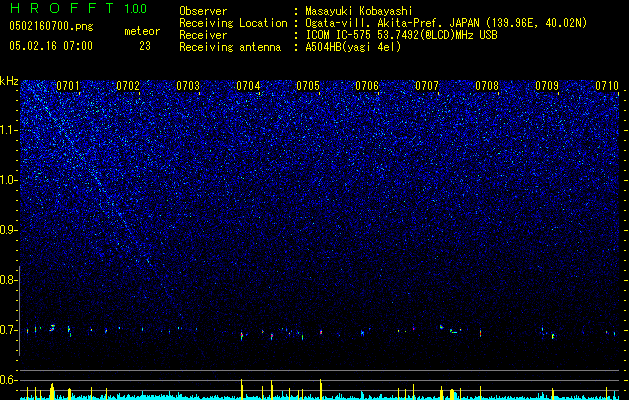Click the 0710 time marker
This screenshot has height=400, width=629.
607,86
